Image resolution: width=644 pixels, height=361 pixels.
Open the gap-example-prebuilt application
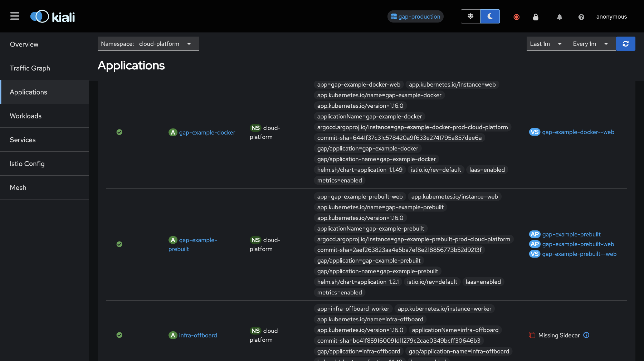[193, 244]
